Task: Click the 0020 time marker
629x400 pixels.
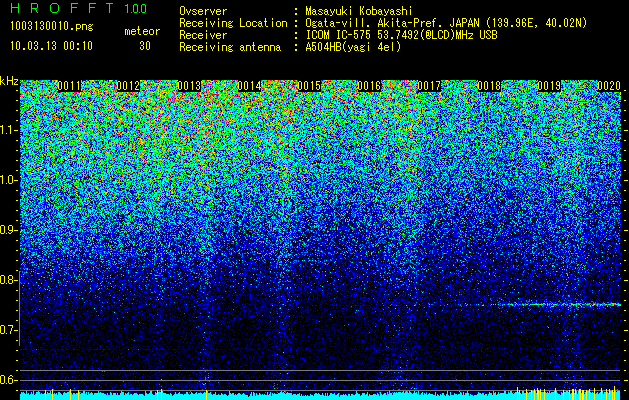Action: coord(609,86)
